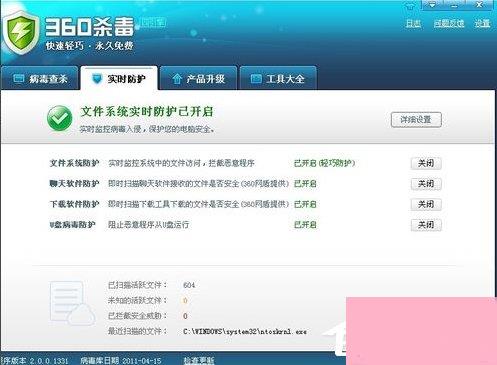
Task: Click the 已拦截安全威胁 value 0
Action: tap(185, 316)
